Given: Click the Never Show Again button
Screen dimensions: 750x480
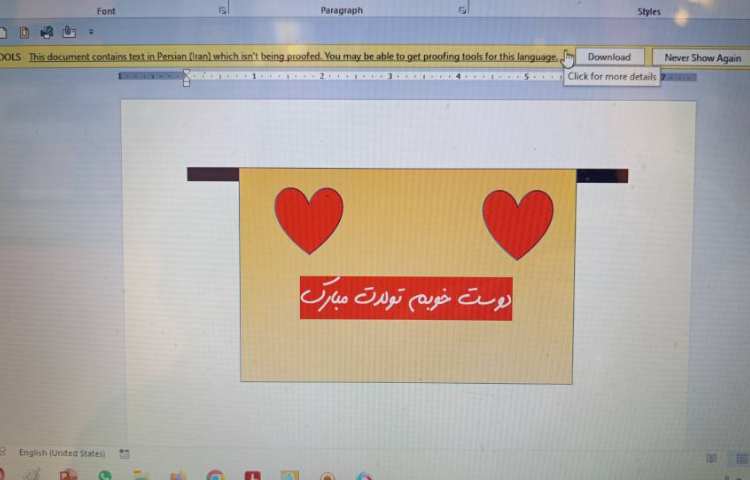Looking at the screenshot, I should [x=702, y=58].
